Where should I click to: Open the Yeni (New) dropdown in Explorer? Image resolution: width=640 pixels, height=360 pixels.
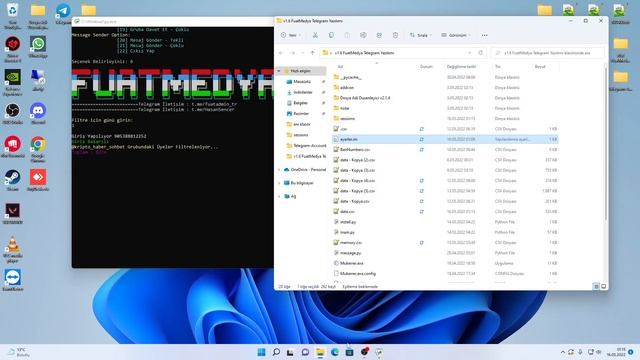click(x=291, y=36)
